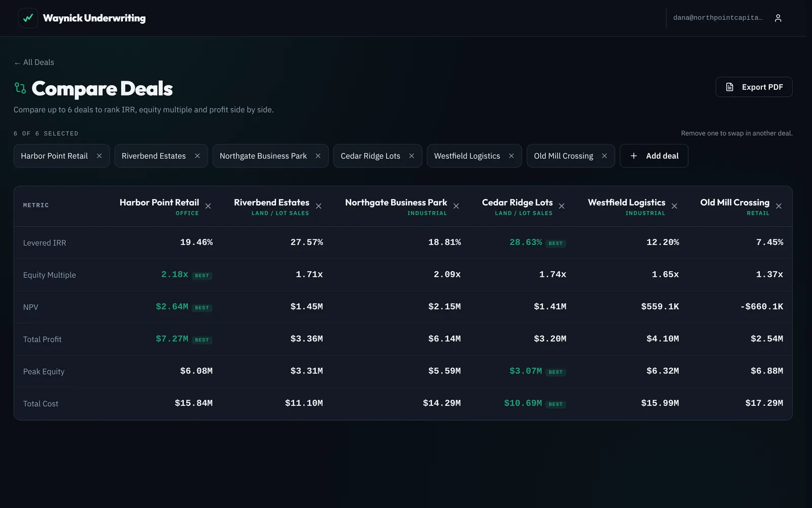The width and height of the screenshot is (812, 508).
Task: Click the 27.57% Riverbend Levered IRR value
Action: coord(307,242)
